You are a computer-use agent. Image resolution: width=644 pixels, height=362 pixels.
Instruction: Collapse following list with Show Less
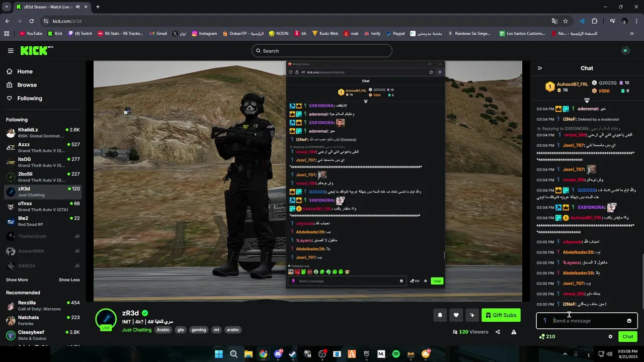pyautogui.click(x=69, y=280)
